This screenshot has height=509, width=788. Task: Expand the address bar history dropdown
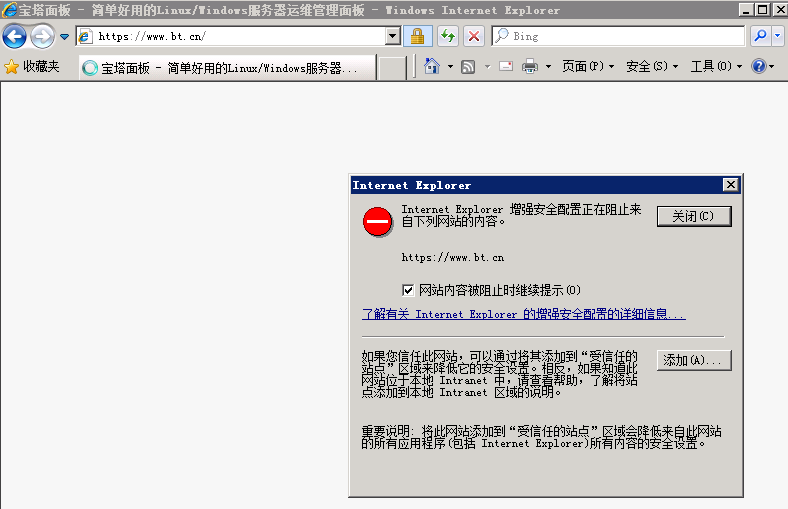(x=393, y=36)
